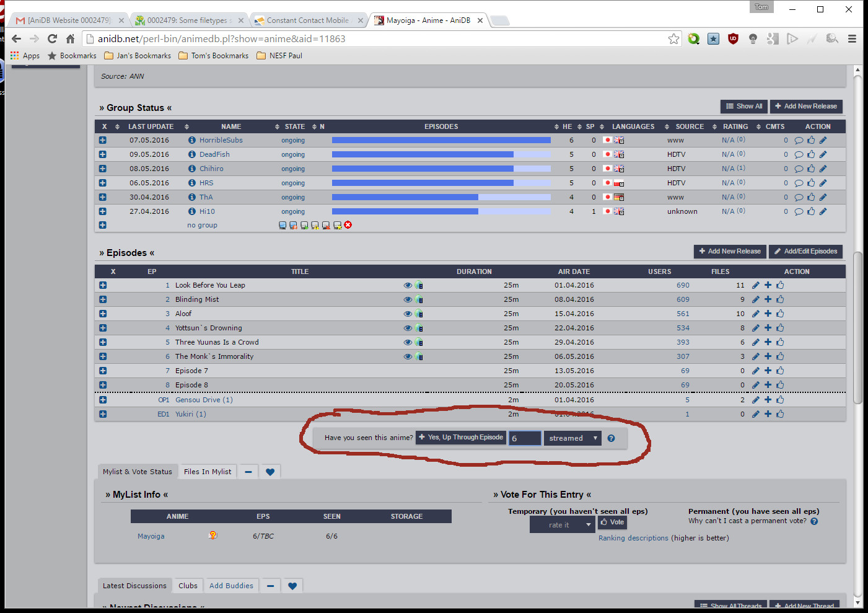Click the help question mark beside streamed dropdown

coord(611,438)
